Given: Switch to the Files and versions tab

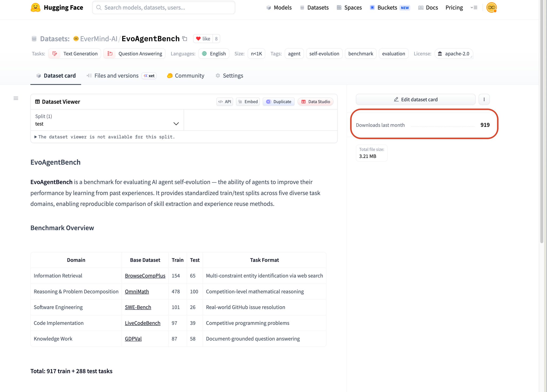Looking at the screenshot, I should click(121, 76).
